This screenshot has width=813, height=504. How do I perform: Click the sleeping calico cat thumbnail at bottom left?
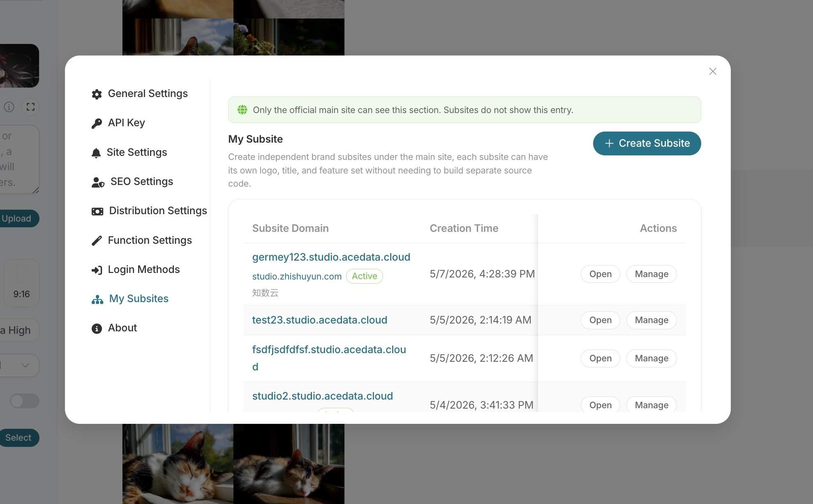click(x=178, y=464)
